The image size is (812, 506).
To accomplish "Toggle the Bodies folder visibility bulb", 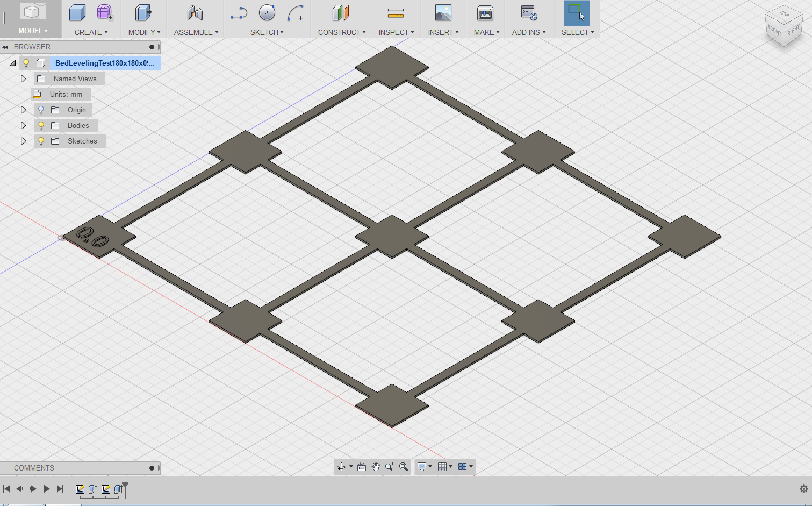I will tap(41, 125).
